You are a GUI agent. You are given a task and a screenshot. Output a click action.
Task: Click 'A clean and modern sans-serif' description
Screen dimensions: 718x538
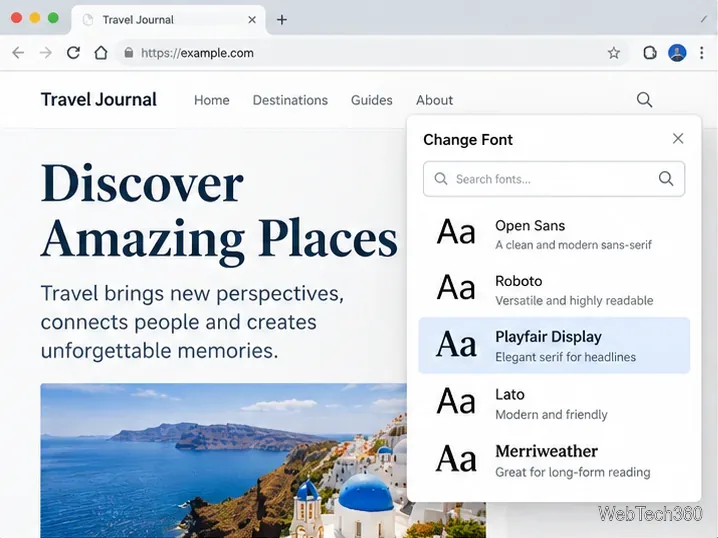(573, 245)
